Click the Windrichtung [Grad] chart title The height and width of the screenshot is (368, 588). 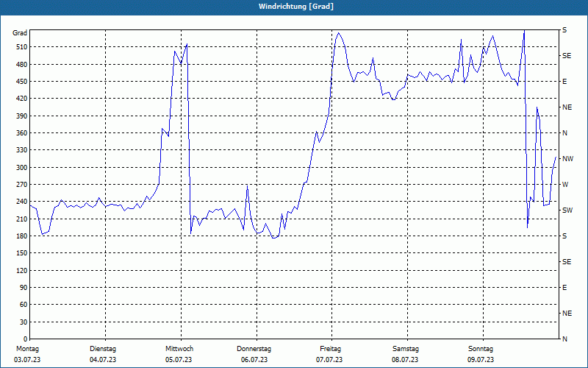tap(296, 7)
